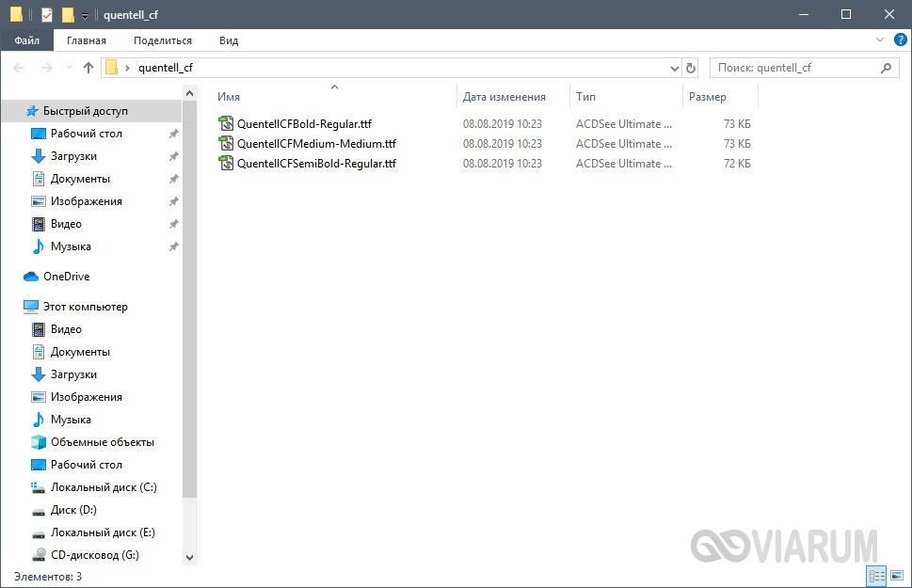Select Быстрый доступ in navigation pane

click(91, 111)
